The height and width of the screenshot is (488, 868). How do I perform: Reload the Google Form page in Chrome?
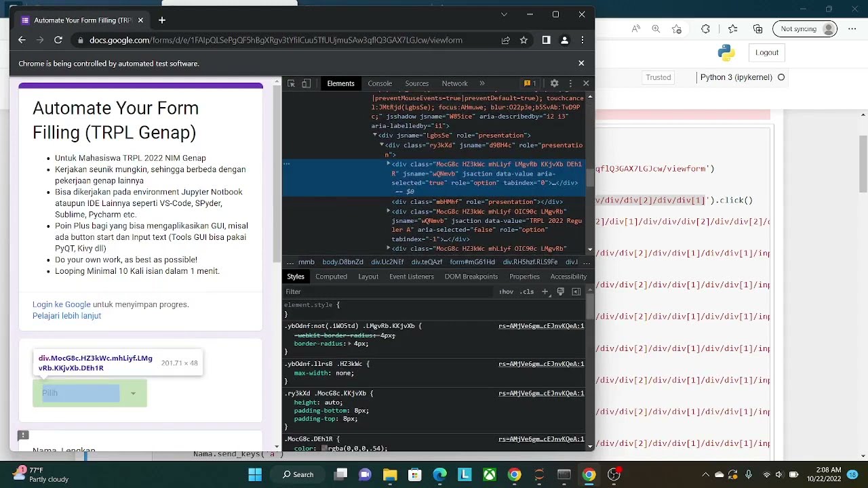click(x=58, y=40)
